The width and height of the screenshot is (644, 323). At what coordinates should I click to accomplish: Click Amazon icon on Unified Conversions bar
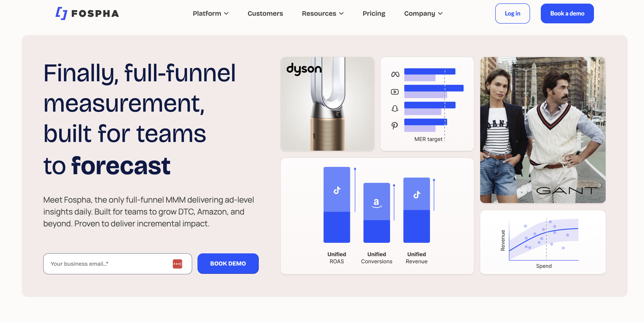click(x=377, y=203)
